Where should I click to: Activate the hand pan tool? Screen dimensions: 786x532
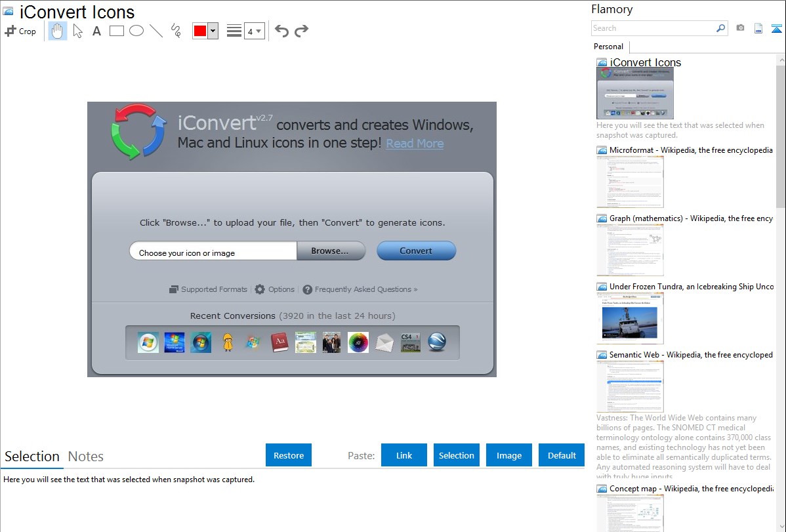pyautogui.click(x=57, y=31)
